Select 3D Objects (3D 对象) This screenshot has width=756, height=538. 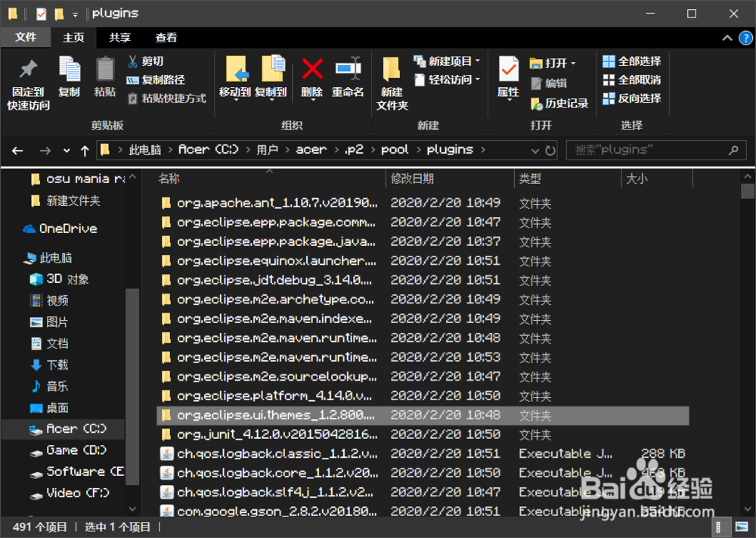point(59,279)
